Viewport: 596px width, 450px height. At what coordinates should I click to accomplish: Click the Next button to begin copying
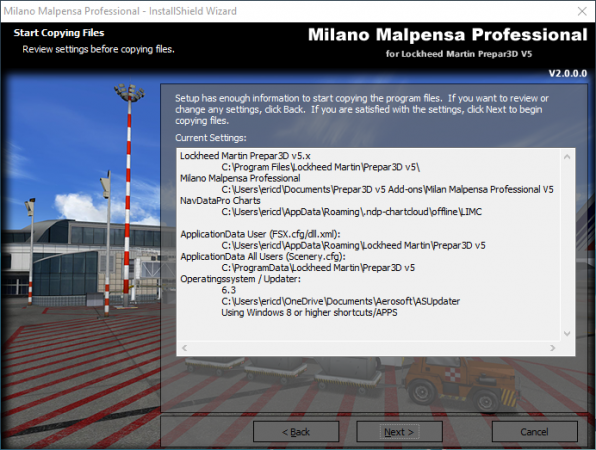[399, 432]
